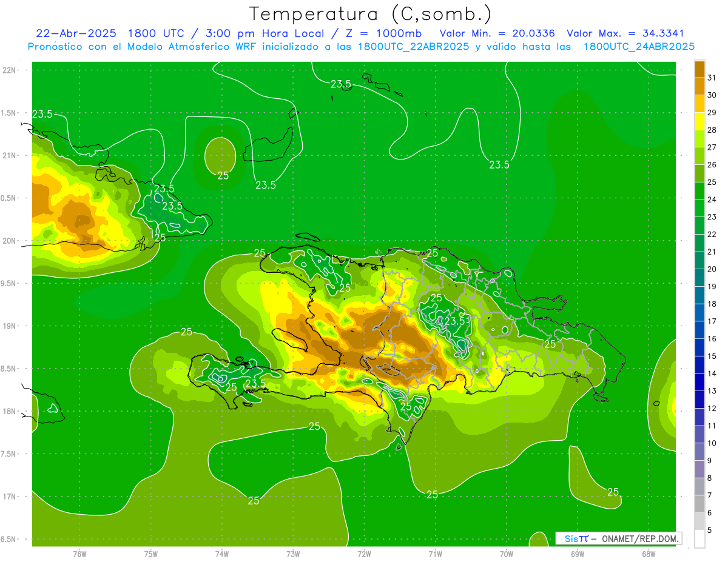Click the "17N" latitude axis label
The height and width of the screenshot is (562, 728).
(x=9, y=497)
